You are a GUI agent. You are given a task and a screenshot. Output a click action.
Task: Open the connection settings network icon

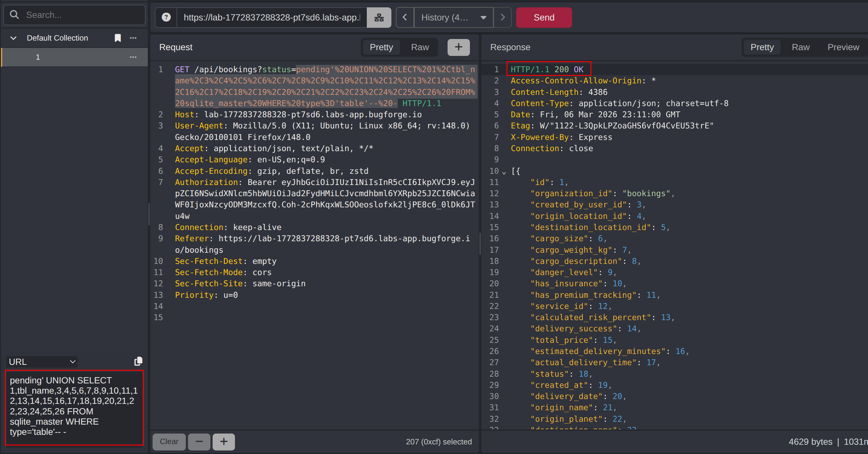pos(379,17)
